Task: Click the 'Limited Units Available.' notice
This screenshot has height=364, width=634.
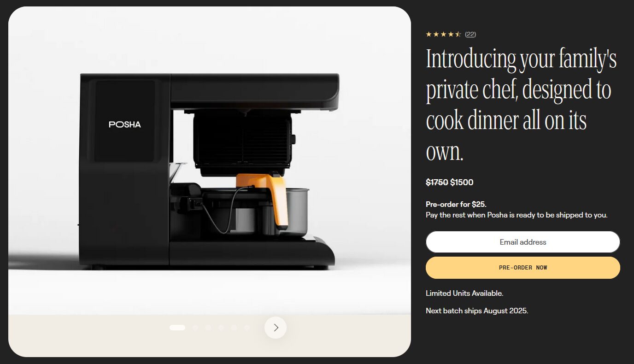Action: coord(464,293)
